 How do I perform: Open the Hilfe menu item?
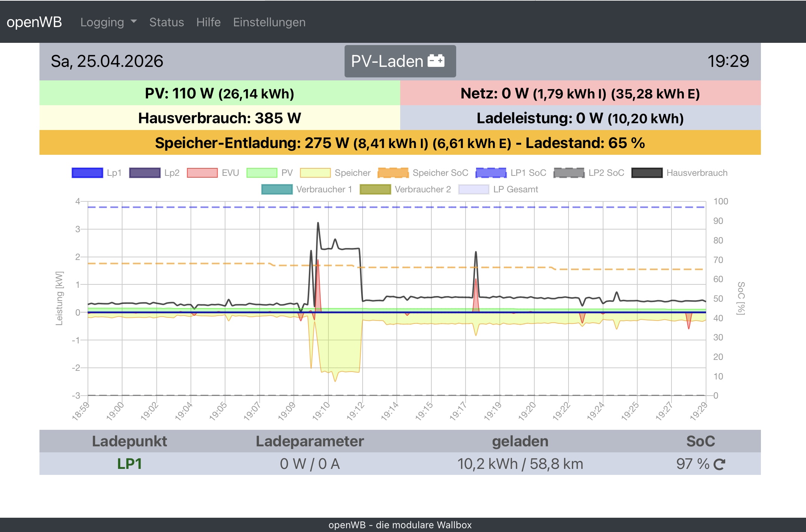pos(208,22)
